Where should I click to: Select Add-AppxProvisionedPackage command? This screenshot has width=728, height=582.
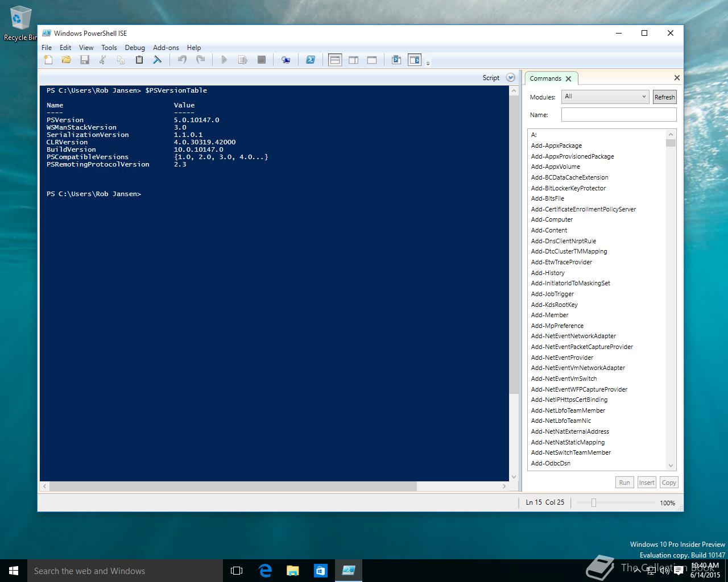pos(572,156)
